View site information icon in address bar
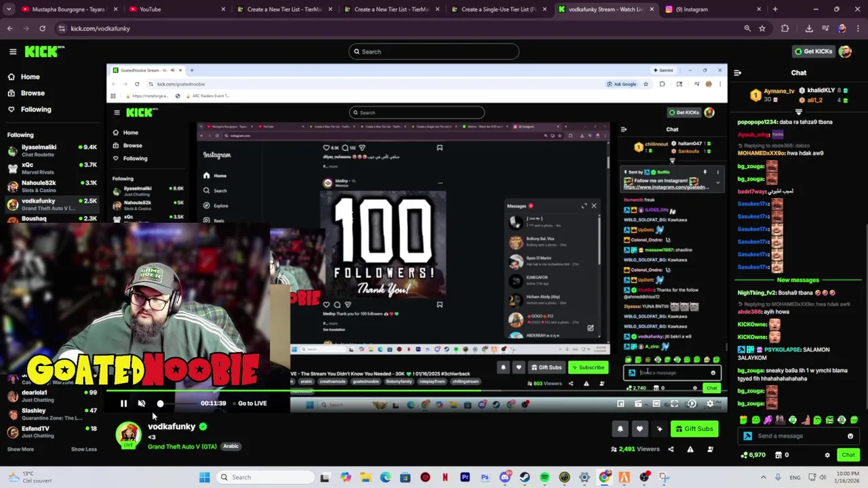 (x=62, y=28)
